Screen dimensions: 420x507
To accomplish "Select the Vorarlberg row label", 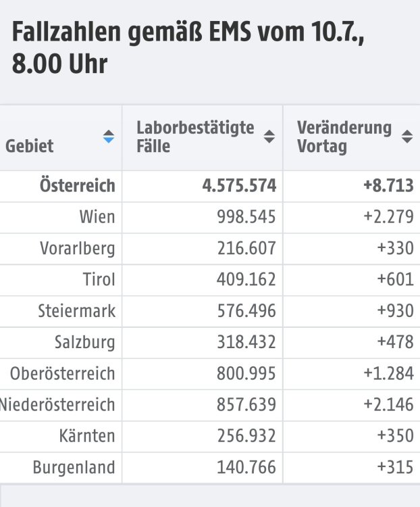I will [78, 248].
